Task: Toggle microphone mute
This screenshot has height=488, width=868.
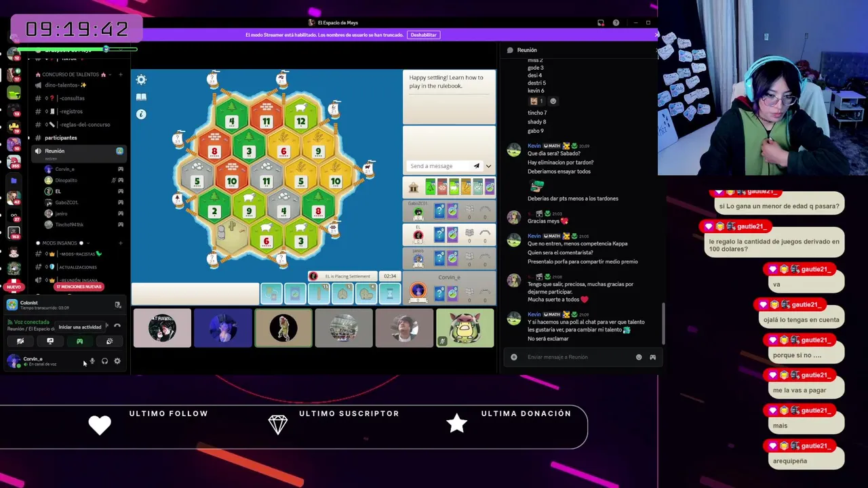Action: [92, 361]
